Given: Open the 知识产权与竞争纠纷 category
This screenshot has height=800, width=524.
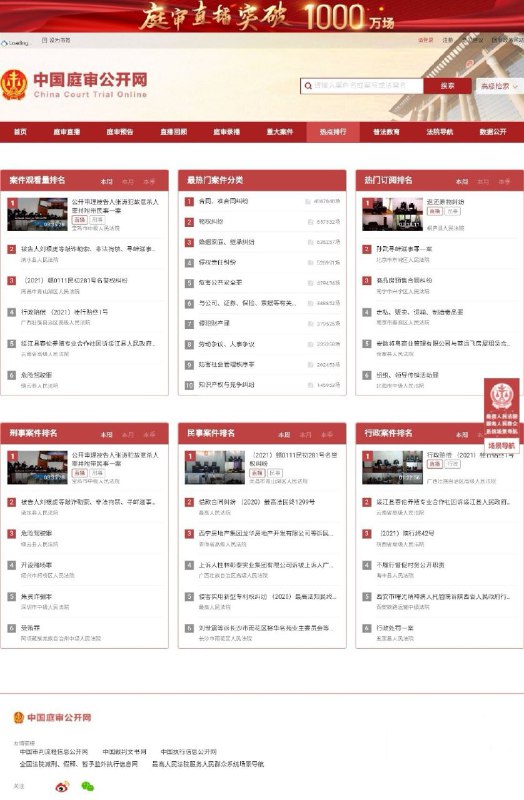Looking at the screenshot, I should coord(227,385).
